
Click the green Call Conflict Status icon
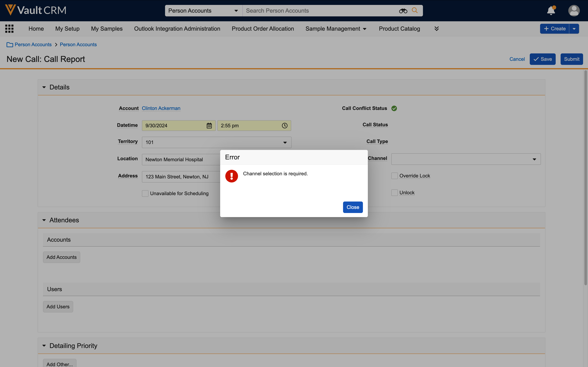394,108
